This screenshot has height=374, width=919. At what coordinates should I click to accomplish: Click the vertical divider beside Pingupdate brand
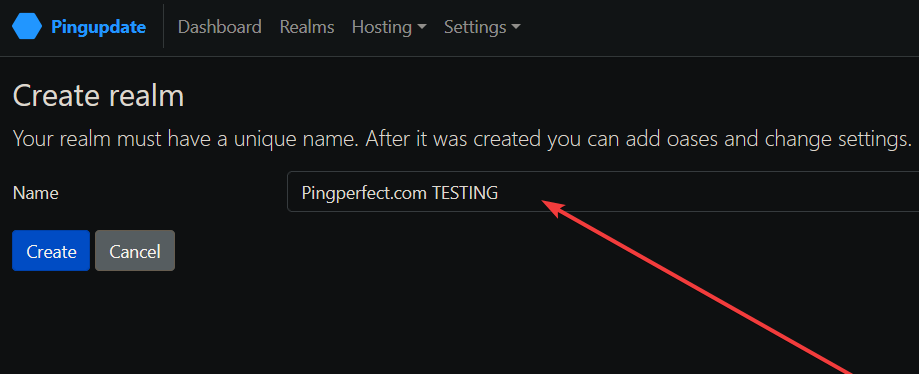coord(164,26)
